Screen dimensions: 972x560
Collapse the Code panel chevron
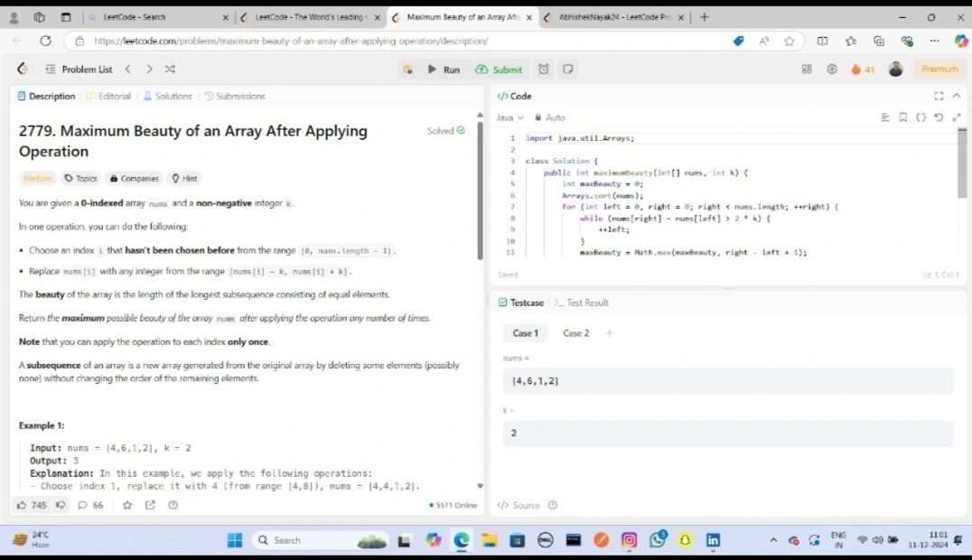pyautogui.click(x=957, y=96)
